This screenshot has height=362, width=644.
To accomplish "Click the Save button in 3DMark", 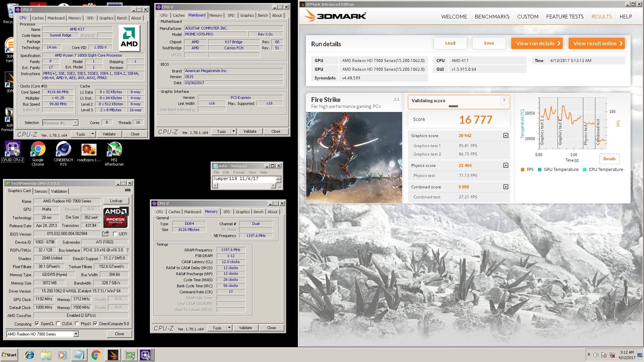I will [489, 43].
